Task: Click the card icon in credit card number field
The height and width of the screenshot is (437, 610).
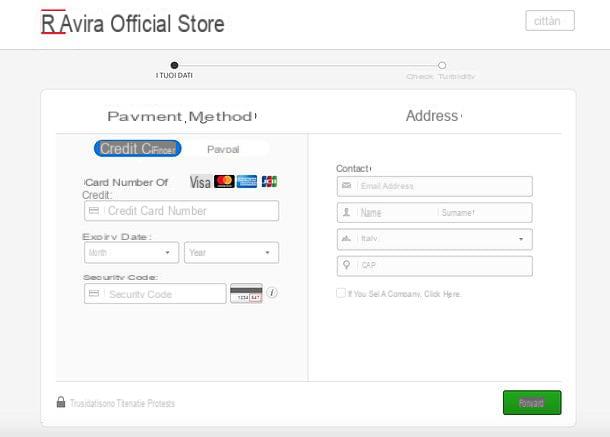Action: point(94,211)
